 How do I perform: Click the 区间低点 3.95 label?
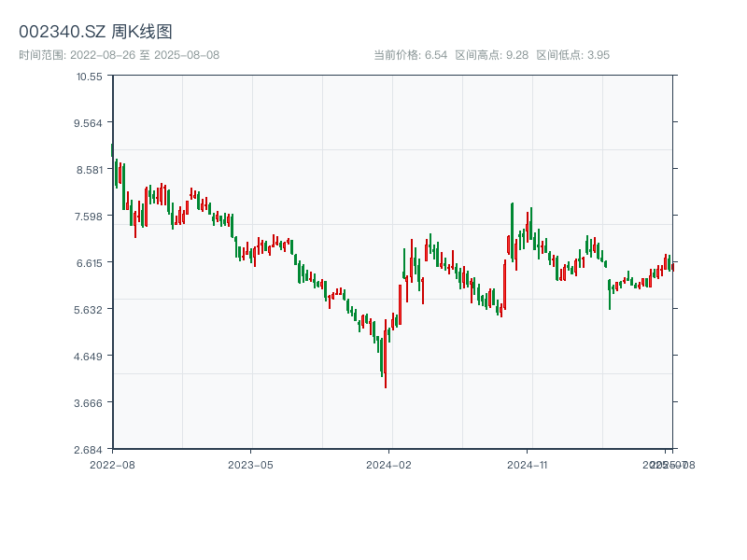pyautogui.click(x=572, y=55)
